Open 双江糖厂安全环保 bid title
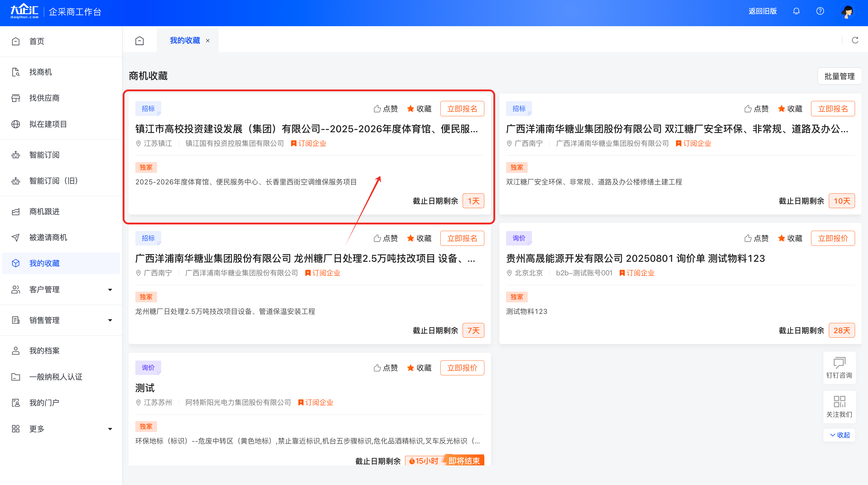 tap(677, 129)
